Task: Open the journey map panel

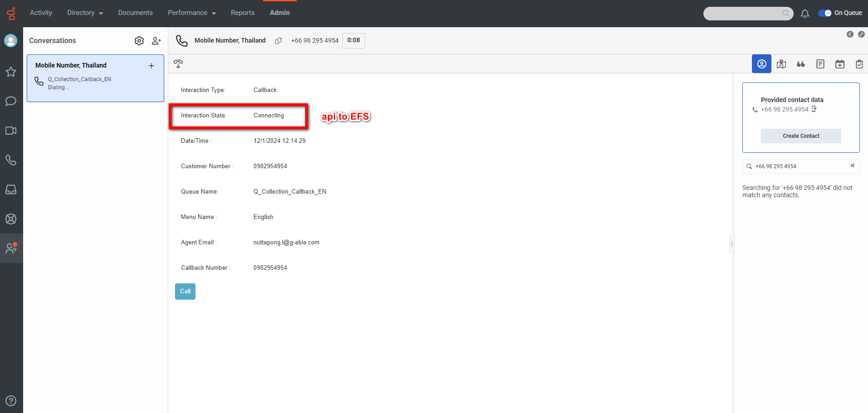Action: [781, 63]
